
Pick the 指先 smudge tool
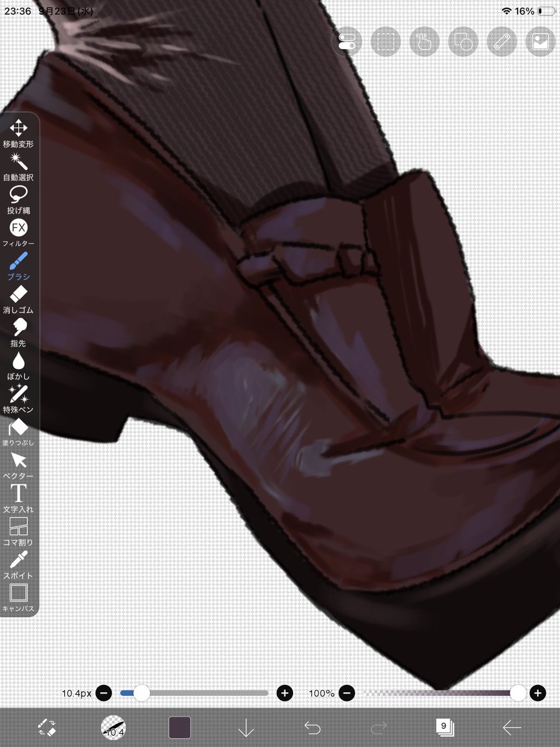pyautogui.click(x=19, y=332)
